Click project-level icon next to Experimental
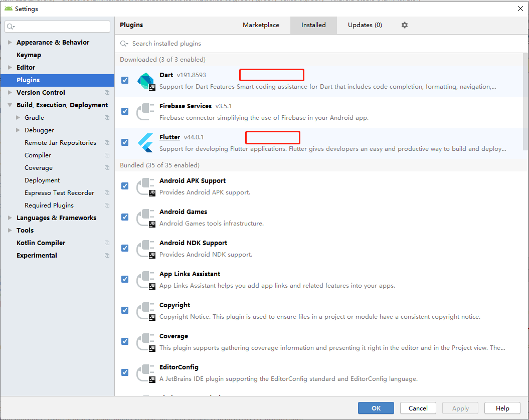This screenshot has height=420, width=529. (107, 256)
